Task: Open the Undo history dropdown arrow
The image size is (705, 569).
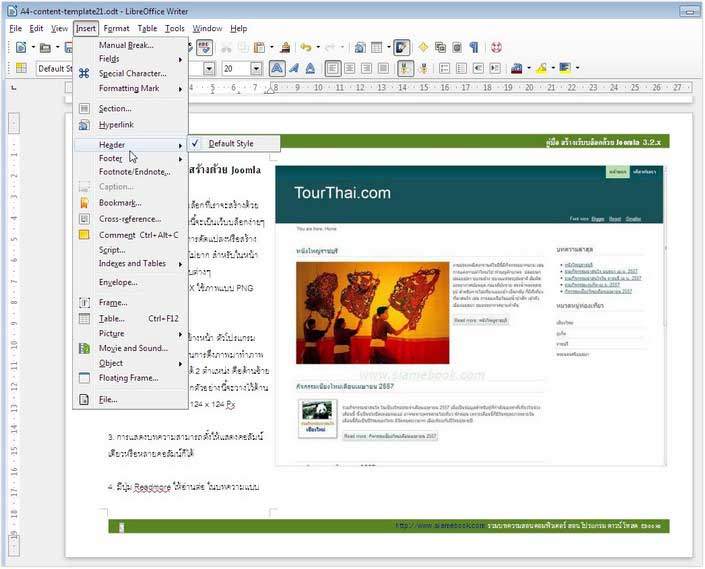Action: 318,47
